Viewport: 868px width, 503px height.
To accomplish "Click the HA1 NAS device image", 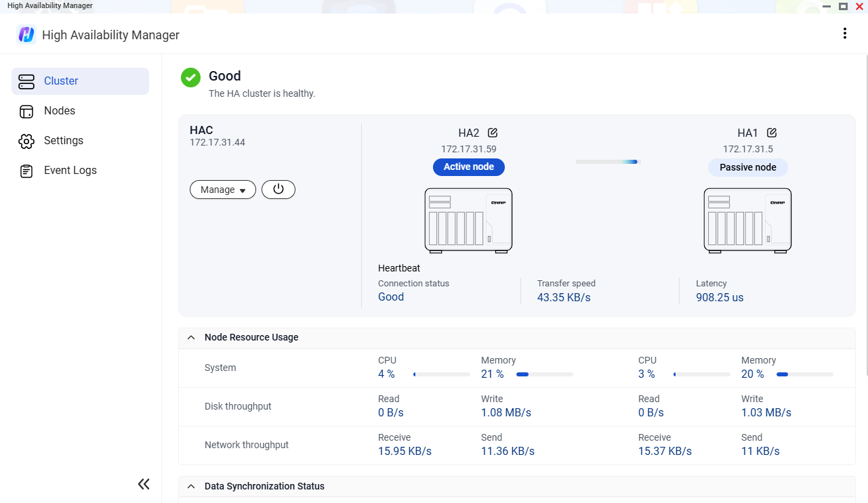I will tap(747, 221).
